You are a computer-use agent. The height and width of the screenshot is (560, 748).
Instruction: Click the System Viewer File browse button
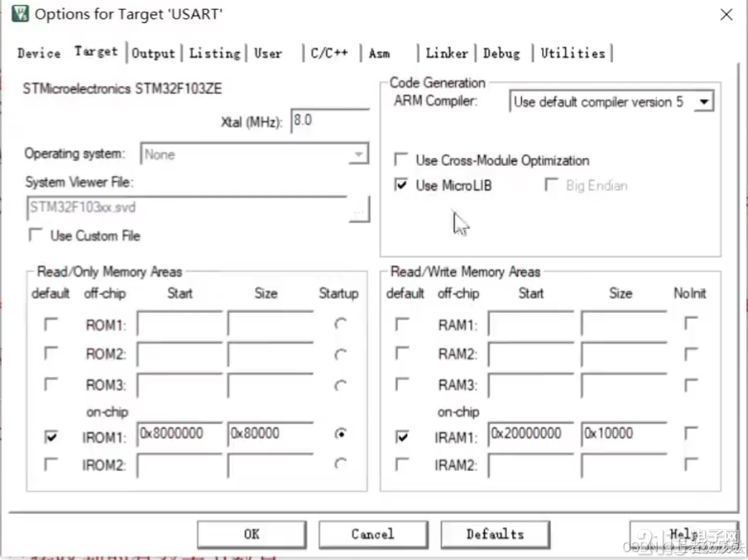[359, 209]
